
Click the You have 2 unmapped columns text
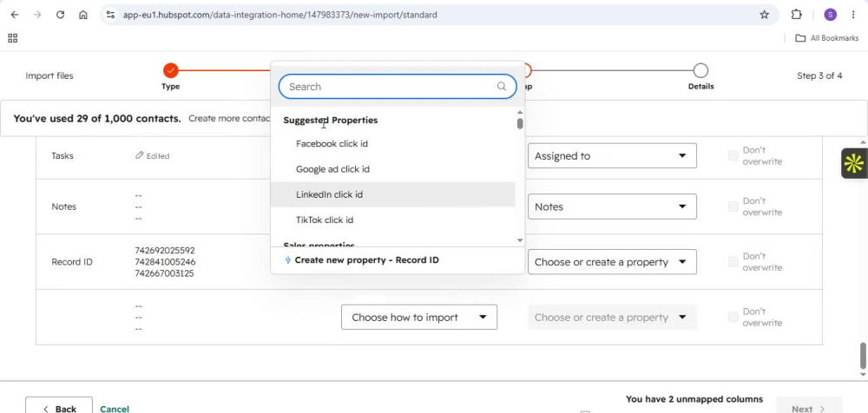tap(694, 399)
